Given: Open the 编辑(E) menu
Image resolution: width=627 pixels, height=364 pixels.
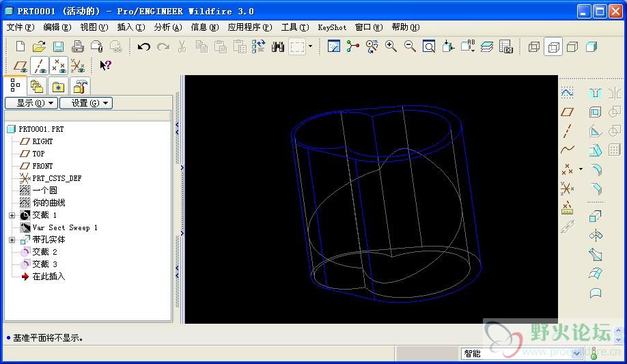Looking at the screenshot, I should [57, 27].
